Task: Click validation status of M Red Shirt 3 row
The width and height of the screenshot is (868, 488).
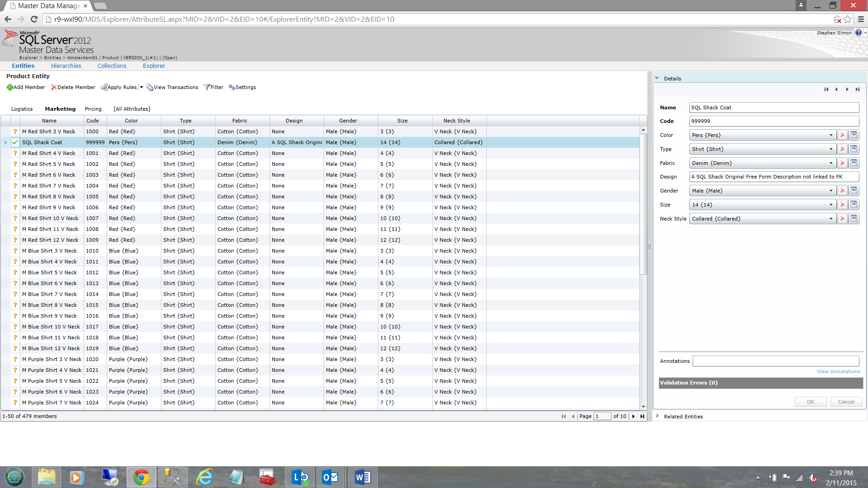Action: [15, 131]
